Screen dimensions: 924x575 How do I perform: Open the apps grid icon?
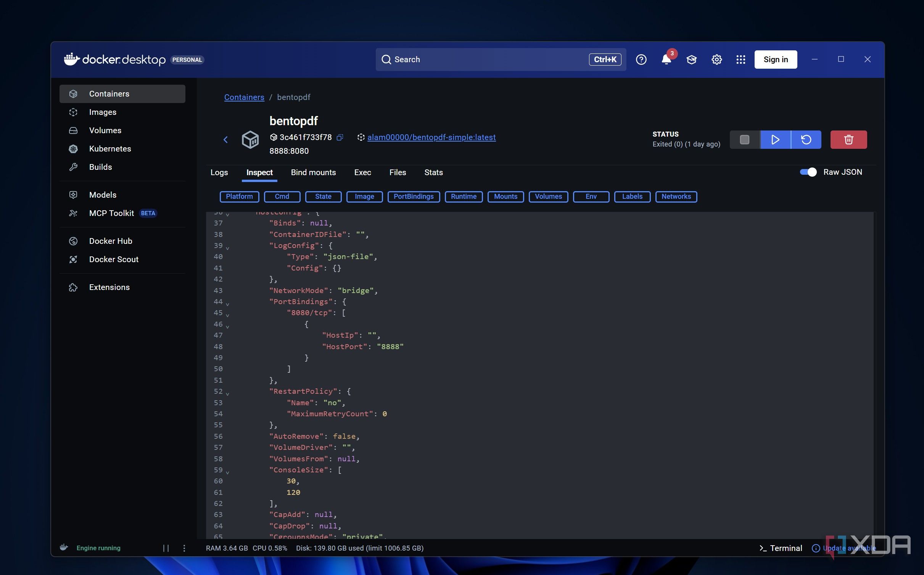click(x=740, y=60)
